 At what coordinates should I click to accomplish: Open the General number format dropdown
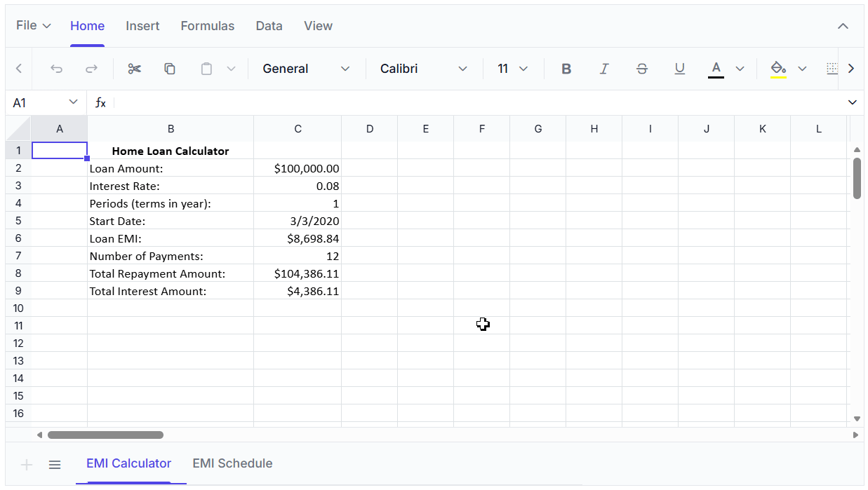305,69
